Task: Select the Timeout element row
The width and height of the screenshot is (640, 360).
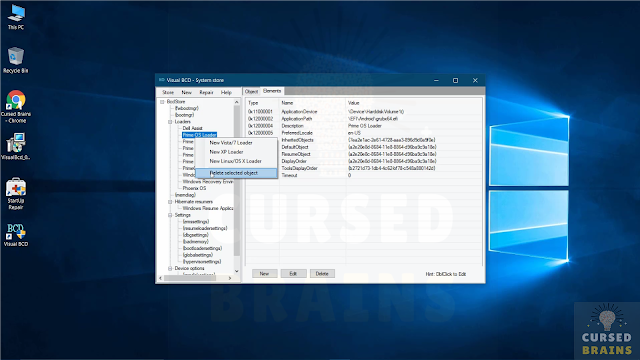Action: [x=364, y=175]
